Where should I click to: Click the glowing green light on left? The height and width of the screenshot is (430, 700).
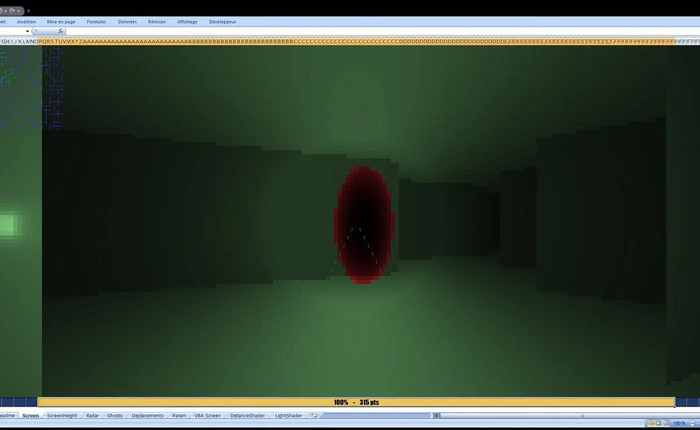click(10, 225)
